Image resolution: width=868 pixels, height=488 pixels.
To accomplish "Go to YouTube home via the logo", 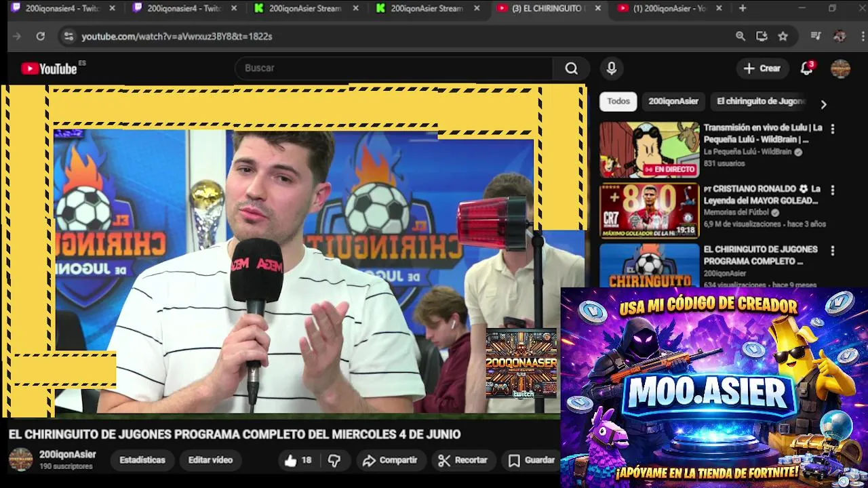I will click(49, 68).
